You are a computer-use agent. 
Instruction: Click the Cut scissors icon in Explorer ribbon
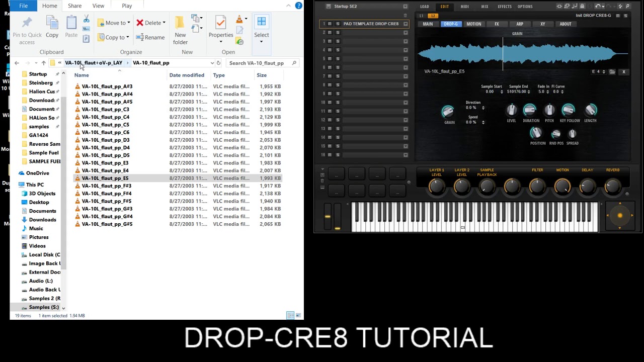point(86,19)
